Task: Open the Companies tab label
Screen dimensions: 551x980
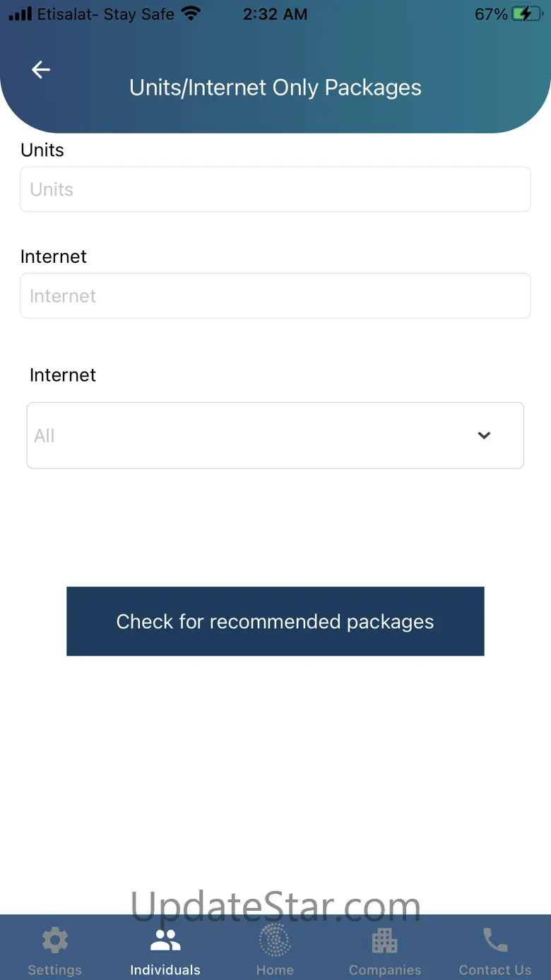Action: pos(385,970)
